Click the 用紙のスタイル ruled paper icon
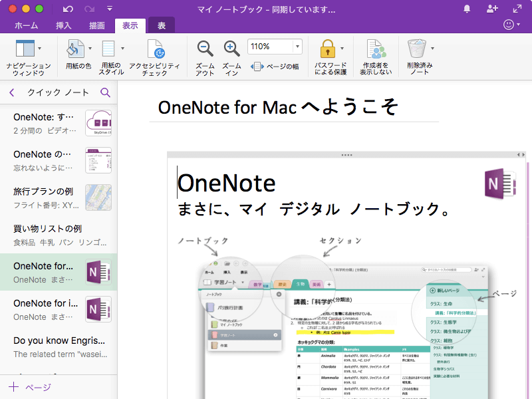This screenshot has height=399, width=532. click(x=108, y=49)
